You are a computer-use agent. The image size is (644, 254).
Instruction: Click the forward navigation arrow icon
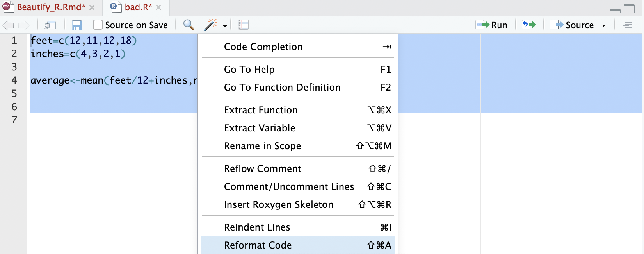[x=24, y=25]
